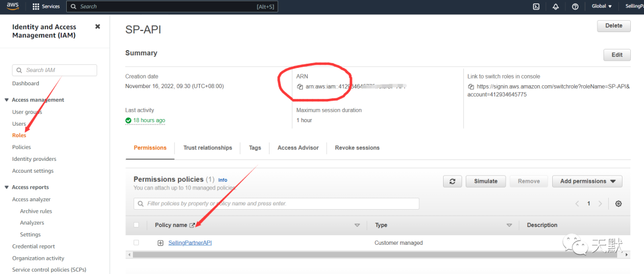Viewport: 644px width, 274px height.
Task: Open Archive rules in sidebar
Action: 36,211
